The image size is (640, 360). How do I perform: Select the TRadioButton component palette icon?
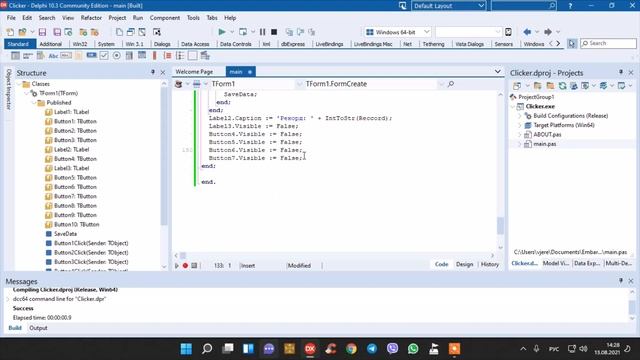click(x=117, y=56)
